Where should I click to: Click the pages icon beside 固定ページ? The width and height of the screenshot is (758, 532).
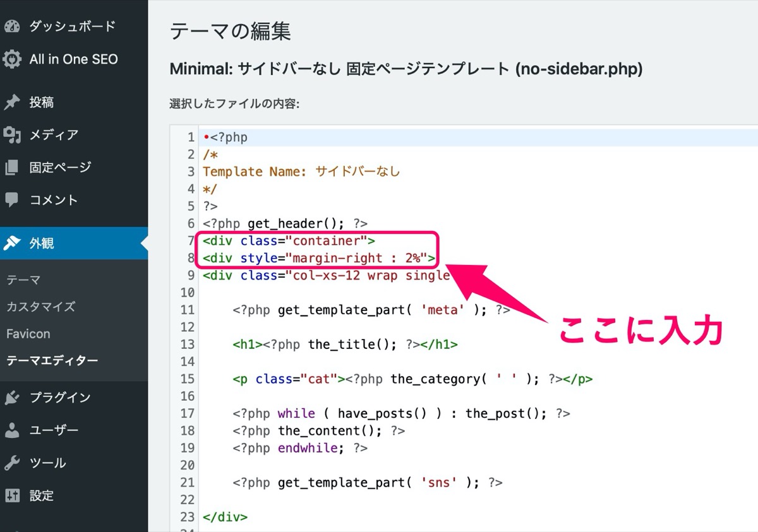pos(11,167)
